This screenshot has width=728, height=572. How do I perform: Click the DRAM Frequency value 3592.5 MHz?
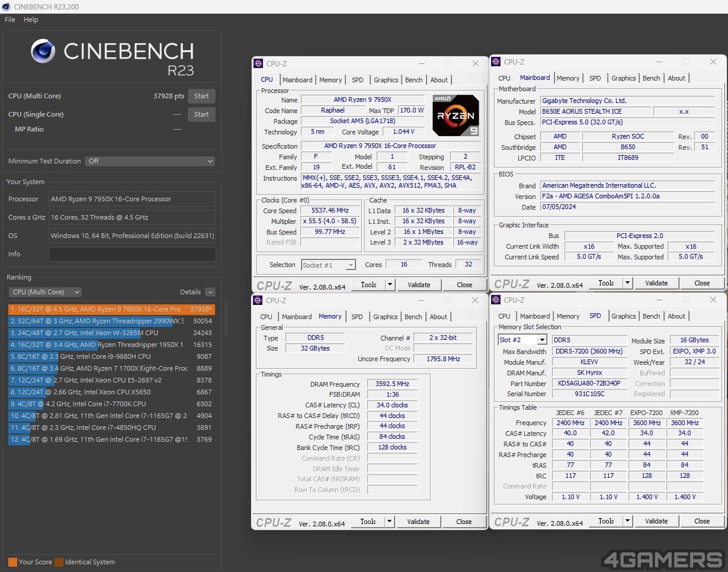pyautogui.click(x=392, y=384)
